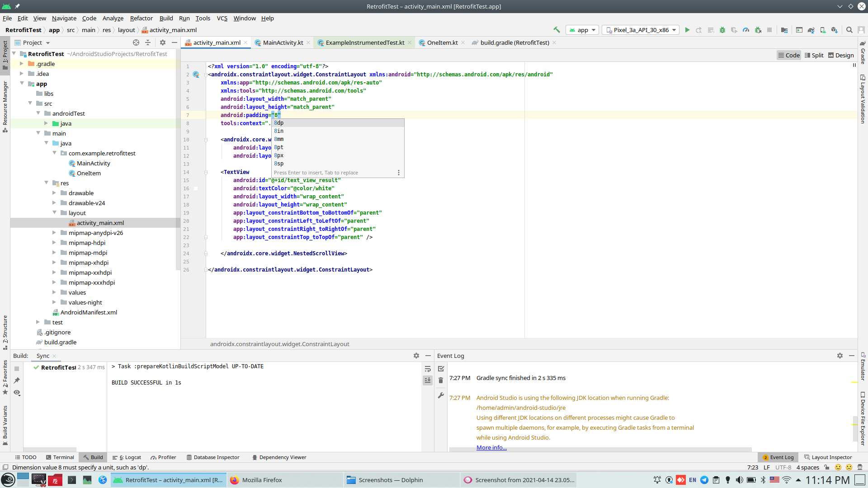Viewport: 868px width, 488px height.
Task: Run the app with green play button
Action: [x=687, y=30]
